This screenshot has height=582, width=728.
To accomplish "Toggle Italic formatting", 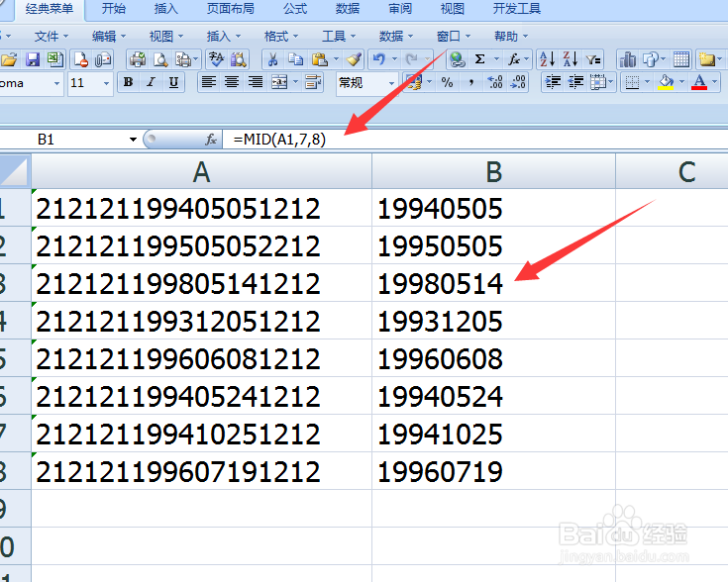I will (151, 82).
